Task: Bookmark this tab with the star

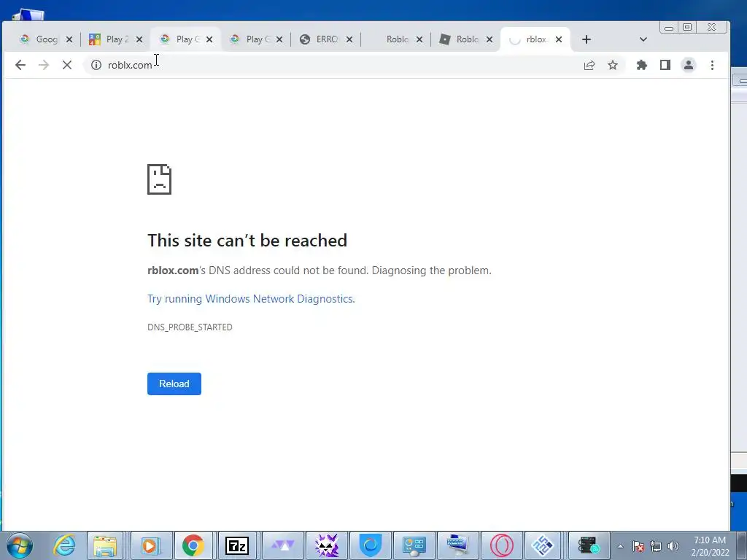Action: point(613,65)
